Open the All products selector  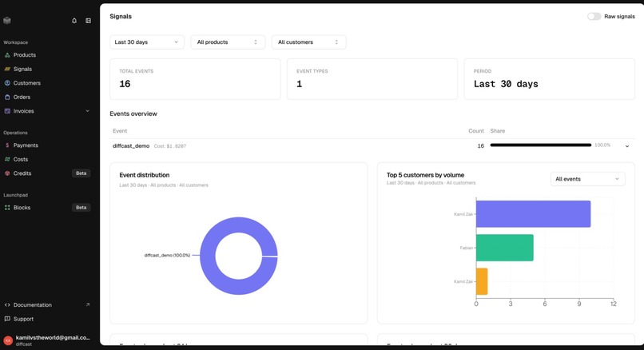pos(228,42)
